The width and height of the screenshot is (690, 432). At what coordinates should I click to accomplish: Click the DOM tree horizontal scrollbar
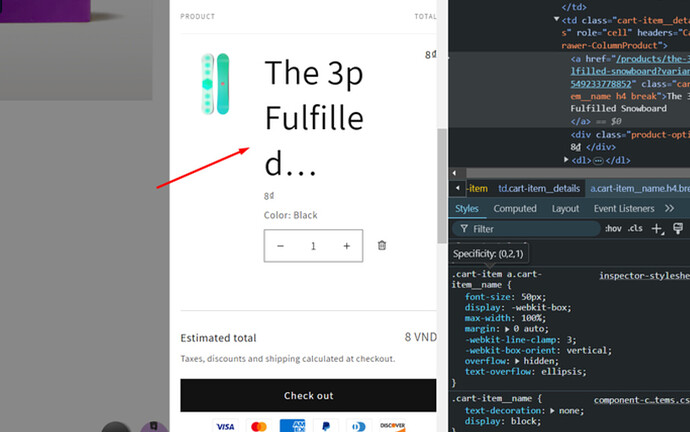(x=578, y=173)
